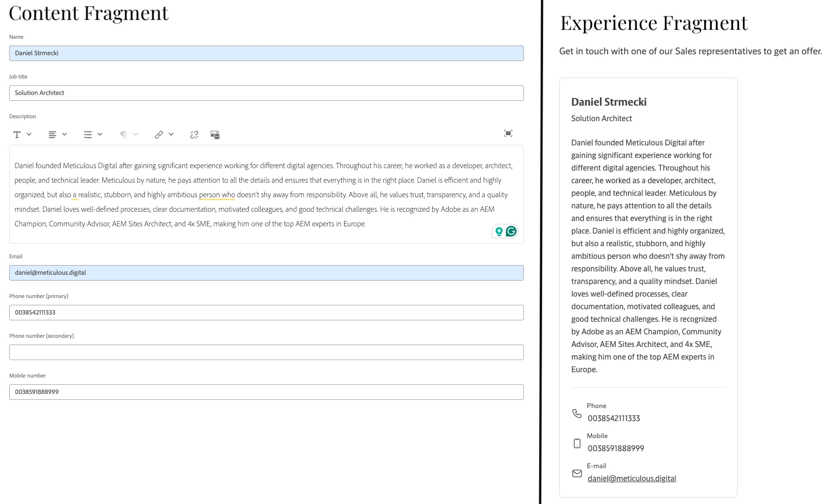
Task: Expand the list options chevron
Action: (100, 134)
